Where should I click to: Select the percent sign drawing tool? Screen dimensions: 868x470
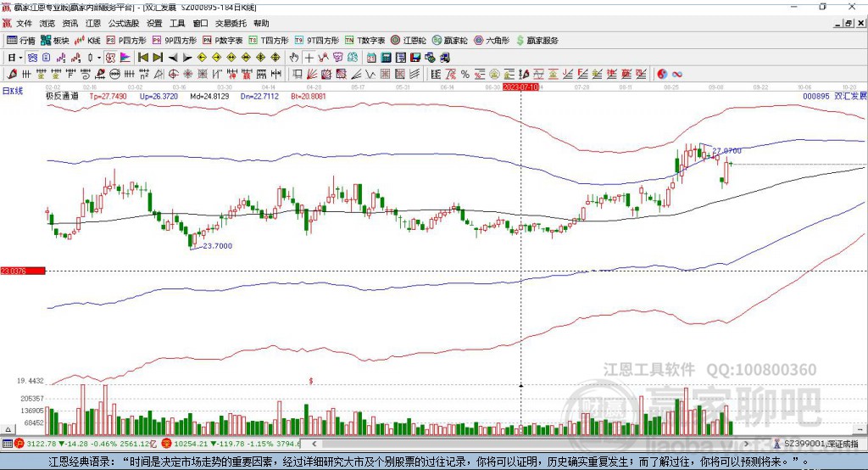coord(465,75)
